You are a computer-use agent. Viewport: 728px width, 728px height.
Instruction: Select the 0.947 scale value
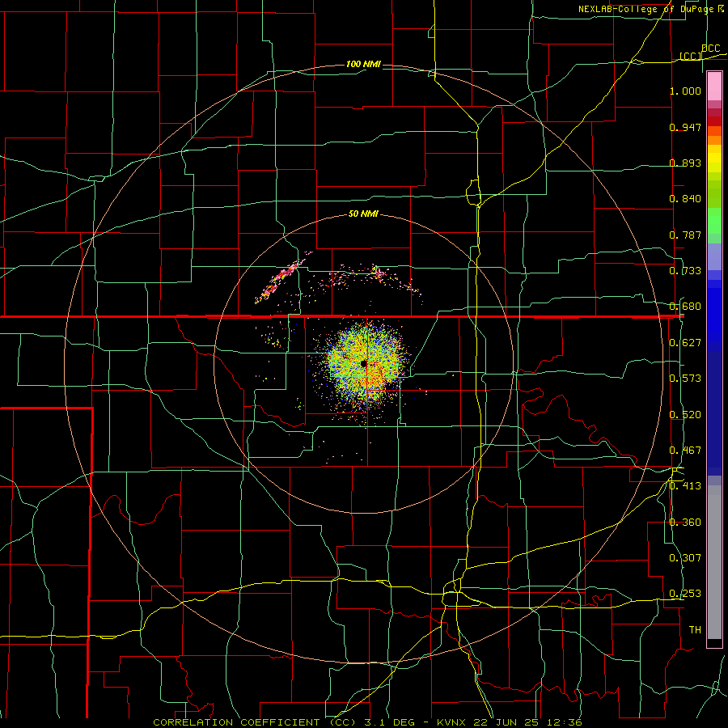pyautogui.click(x=685, y=127)
